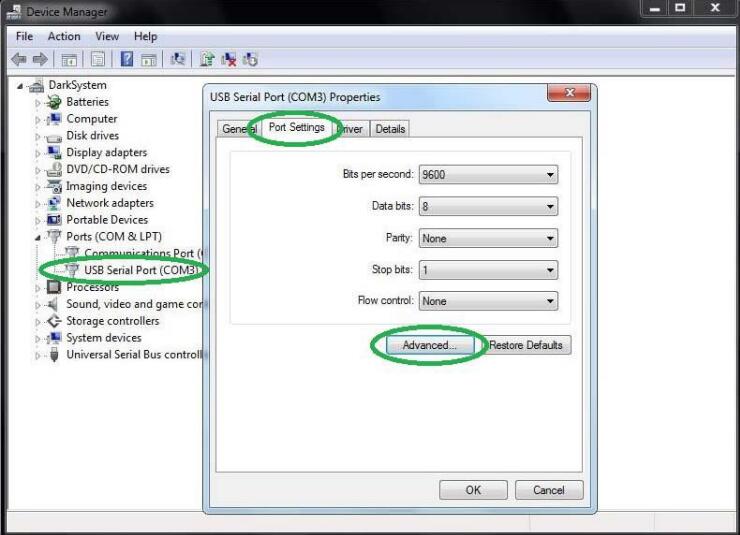Click the Ports (COM & LPT) icon
This screenshot has height=535, width=740.
point(54,236)
